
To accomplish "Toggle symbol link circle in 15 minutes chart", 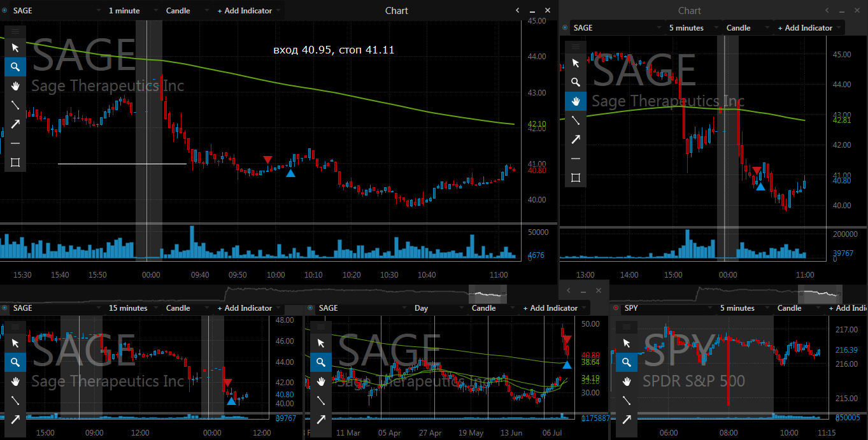I will tap(4, 308).
